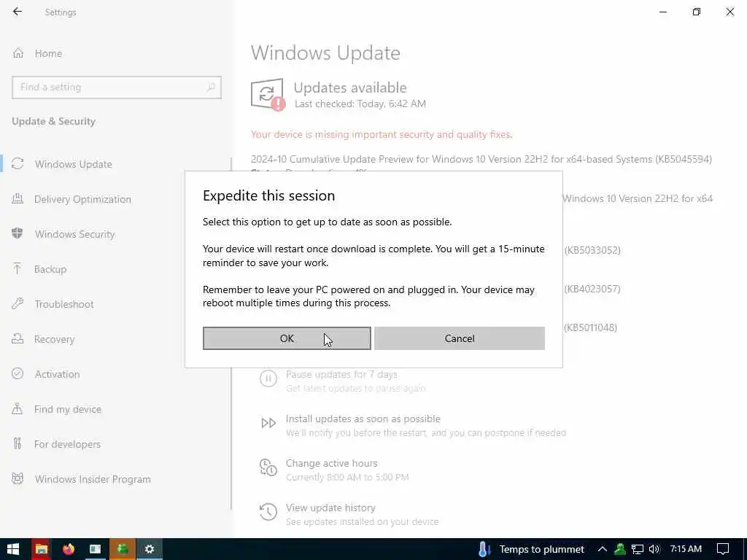The image size is (747, 560).
Task: Show hidden system tray icons
Action: click(x=602, y=549)
